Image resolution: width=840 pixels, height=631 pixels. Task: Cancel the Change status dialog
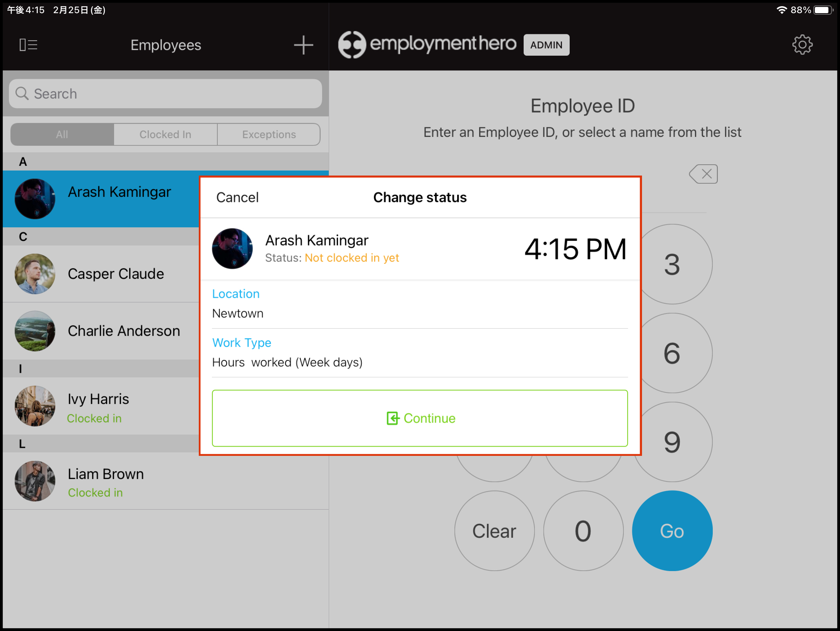237,197
